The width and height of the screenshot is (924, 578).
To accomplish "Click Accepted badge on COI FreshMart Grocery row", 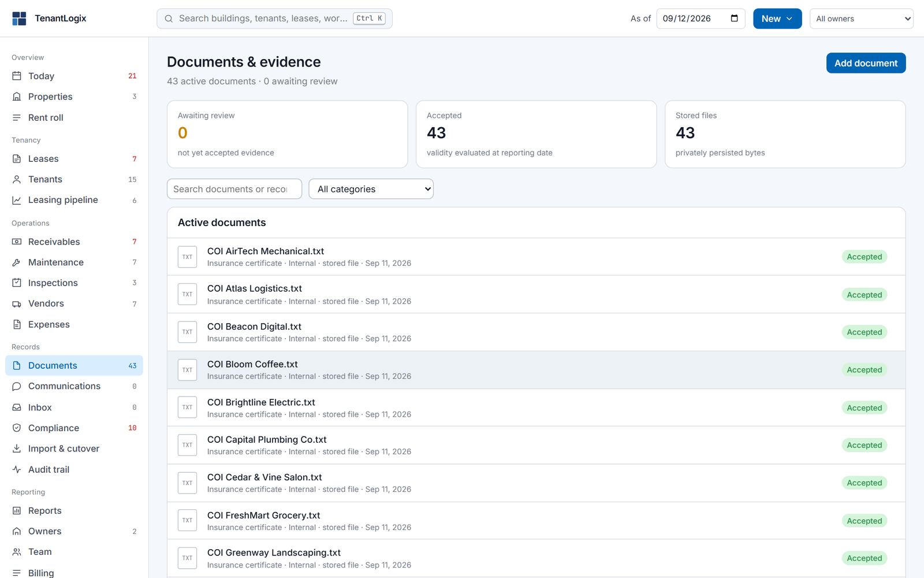I will [x=864, y=521].
